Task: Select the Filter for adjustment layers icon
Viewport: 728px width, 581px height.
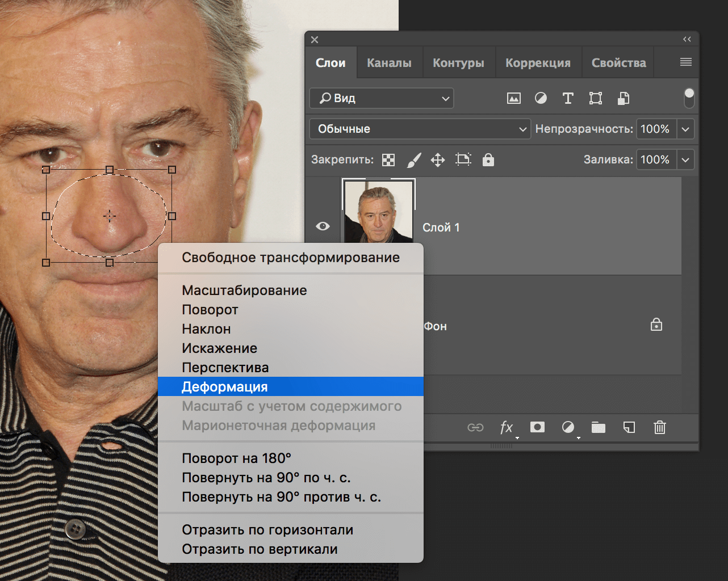Action: click(541, 98)
